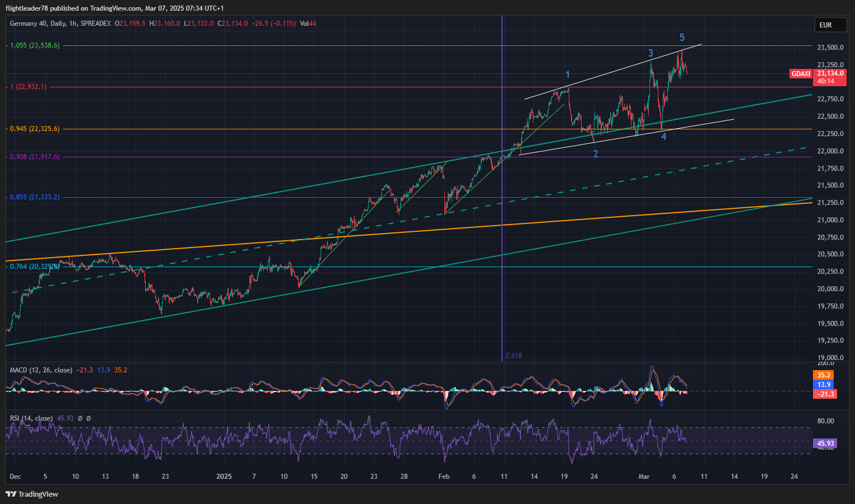This screenshot has height=504, width=855.
Task: Click the Elliott wave 4 label
Action: tap(663, 137)
